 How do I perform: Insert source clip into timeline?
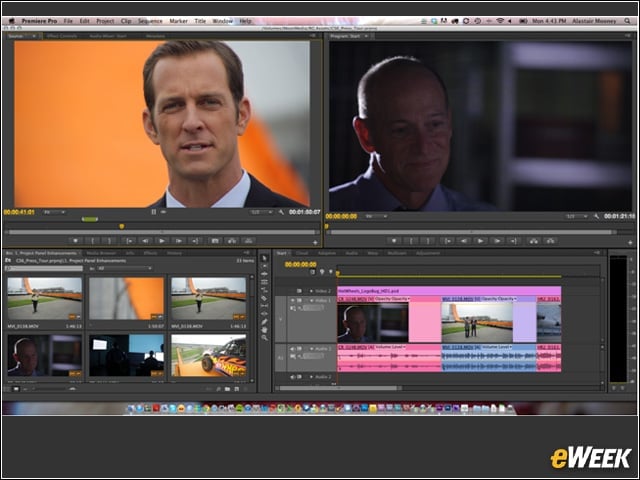click(x=232, y=241)
